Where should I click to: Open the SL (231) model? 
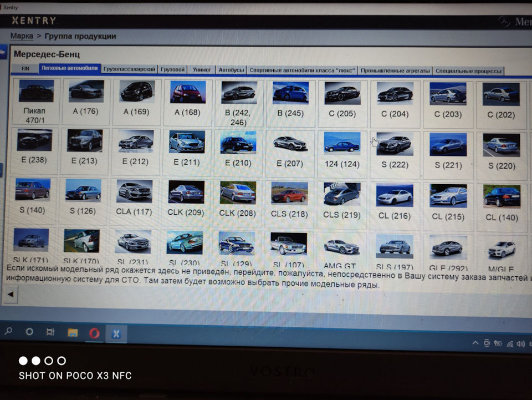(133, 247)
